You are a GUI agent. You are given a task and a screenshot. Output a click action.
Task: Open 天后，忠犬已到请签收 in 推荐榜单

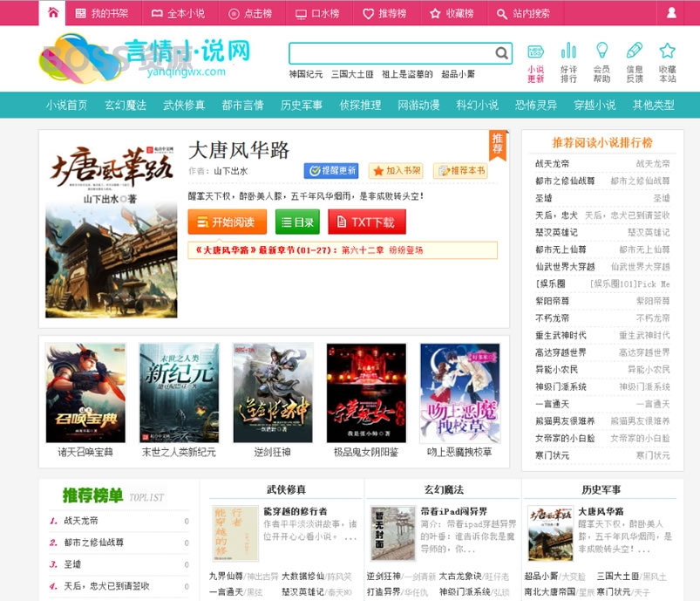[x=106, y=586]
